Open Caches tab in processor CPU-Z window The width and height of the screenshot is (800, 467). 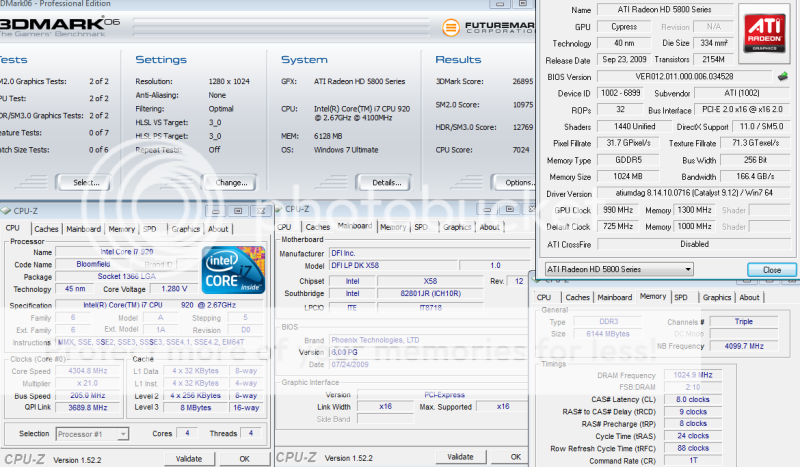[45, 228]
